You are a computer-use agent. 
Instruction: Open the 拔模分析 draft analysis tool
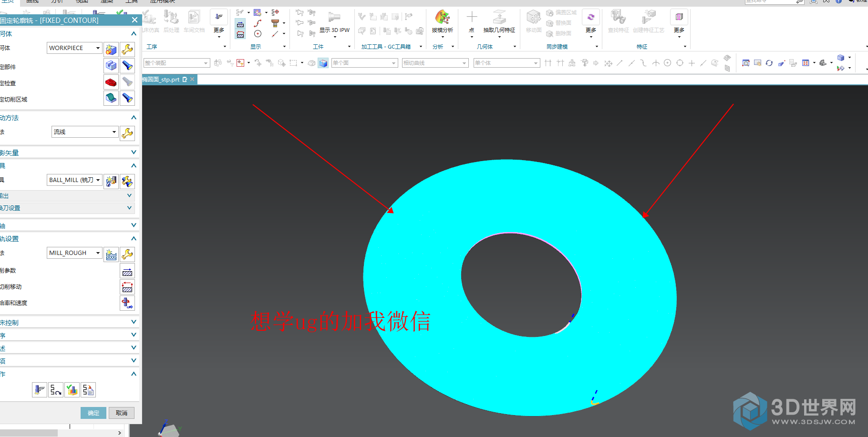[x=442, y=22]
